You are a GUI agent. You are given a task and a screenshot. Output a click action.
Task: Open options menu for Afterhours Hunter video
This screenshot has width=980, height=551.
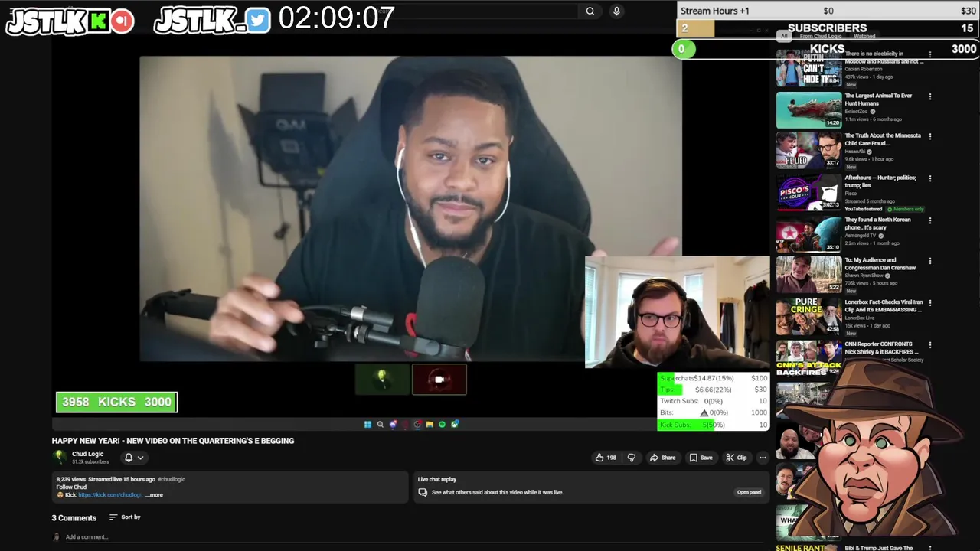[930, 178]
